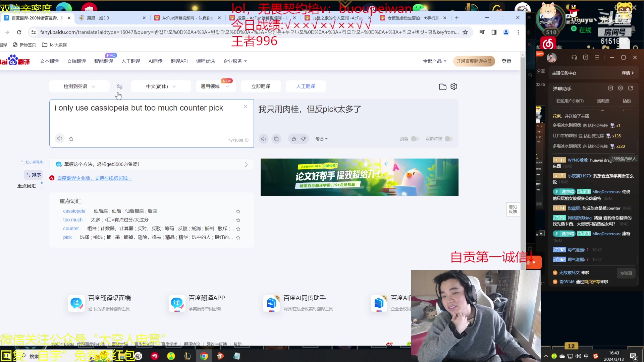Select the 文档翻译 menu item
The width and height of the screenshot is (644, 362).
click(x=76, y=61)
